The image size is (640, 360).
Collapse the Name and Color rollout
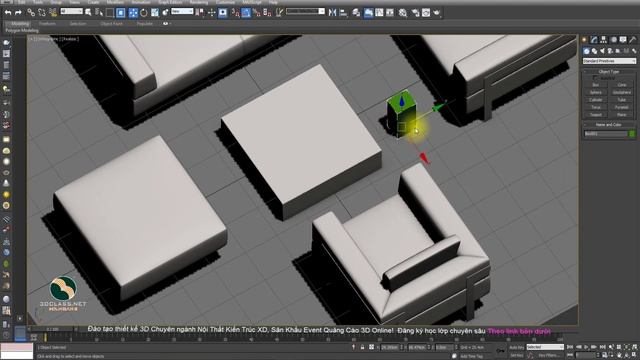click(x=609, y=124)
